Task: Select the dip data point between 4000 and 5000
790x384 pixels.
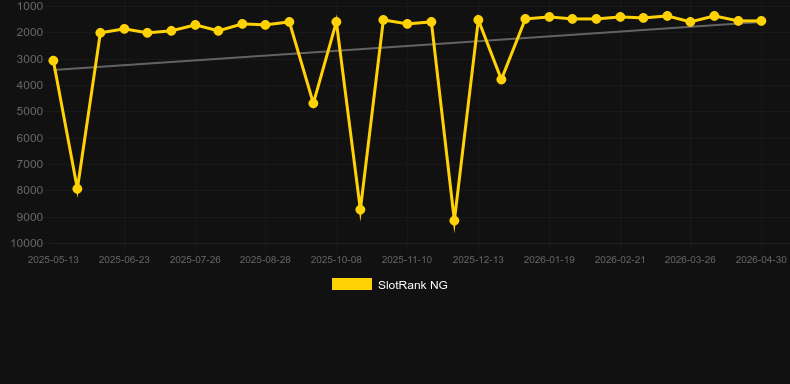Action: (x=313, y=103)
